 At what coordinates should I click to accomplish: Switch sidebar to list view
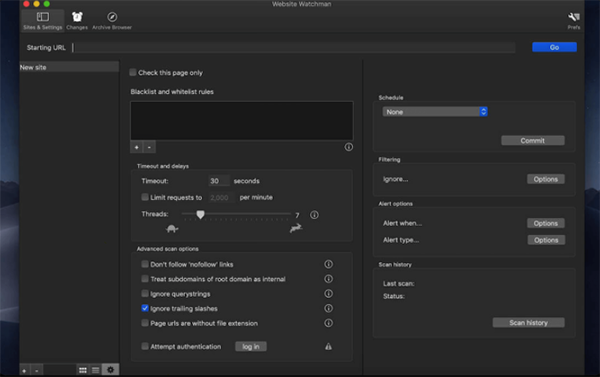tap(96, 370)
